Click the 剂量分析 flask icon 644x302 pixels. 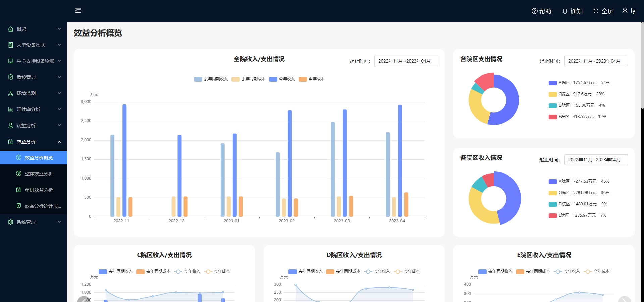[x=11, y=125]
